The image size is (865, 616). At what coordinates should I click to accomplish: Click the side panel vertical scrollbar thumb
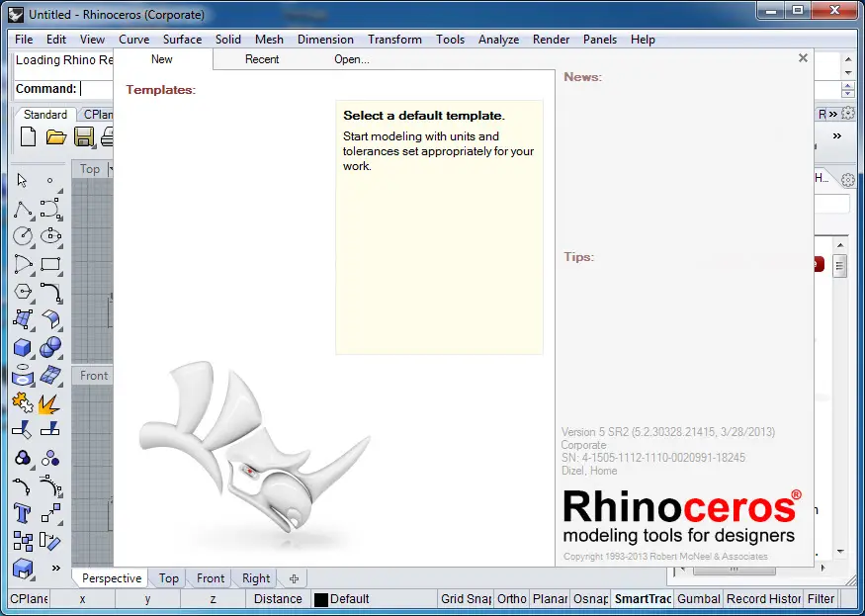pyautogui.click(x=839, y=267)
